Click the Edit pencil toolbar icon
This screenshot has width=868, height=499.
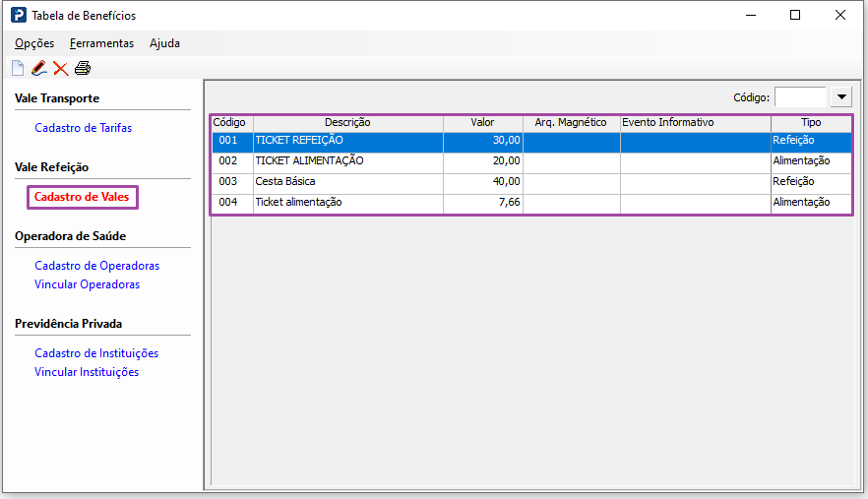pos(38,68)
